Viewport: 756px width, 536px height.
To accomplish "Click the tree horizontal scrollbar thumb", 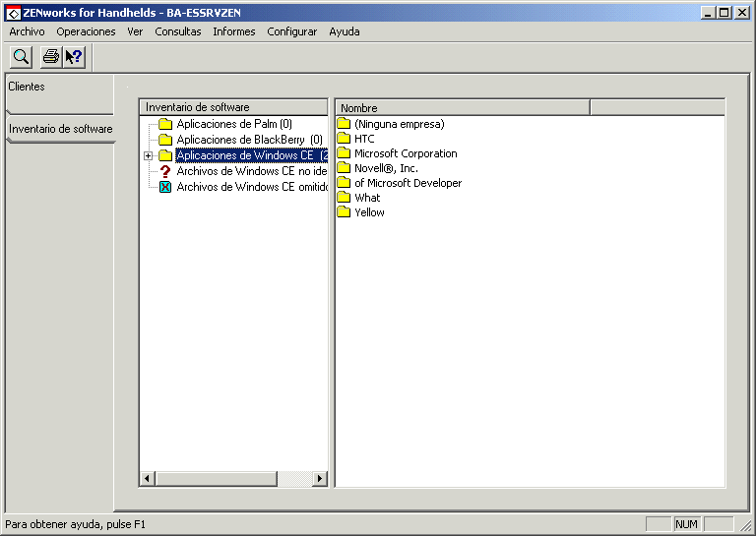I will coord(216,479).
